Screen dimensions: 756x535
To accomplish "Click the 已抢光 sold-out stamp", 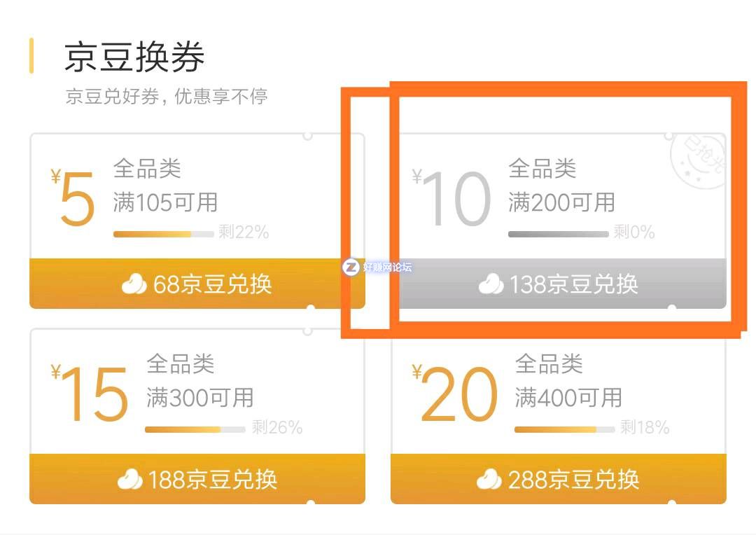I will pos(698,160).
